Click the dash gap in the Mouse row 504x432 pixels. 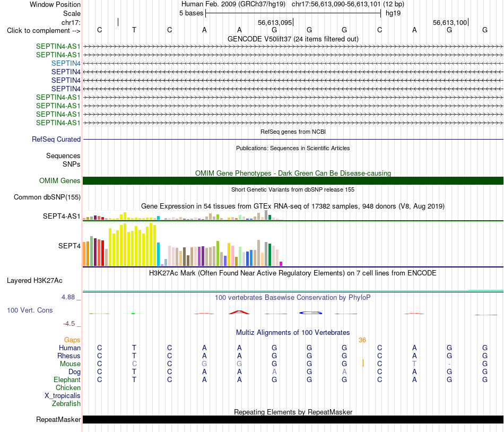pos(449,364)
